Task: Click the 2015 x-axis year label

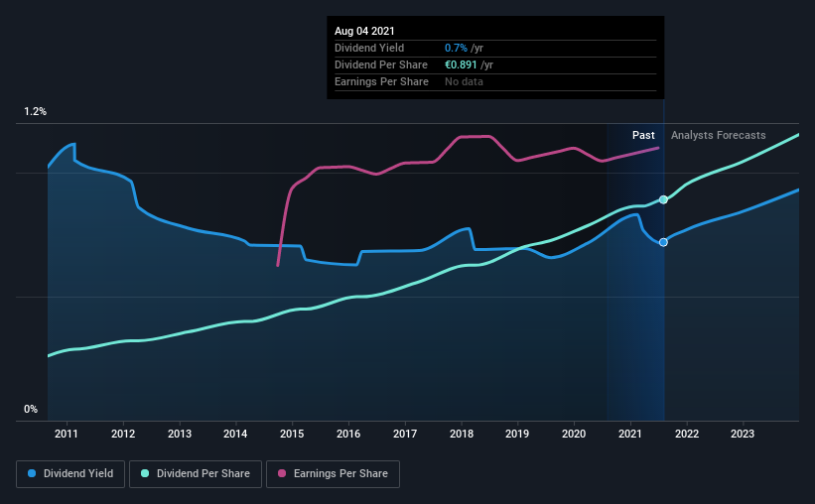Action: coord(292,434)
